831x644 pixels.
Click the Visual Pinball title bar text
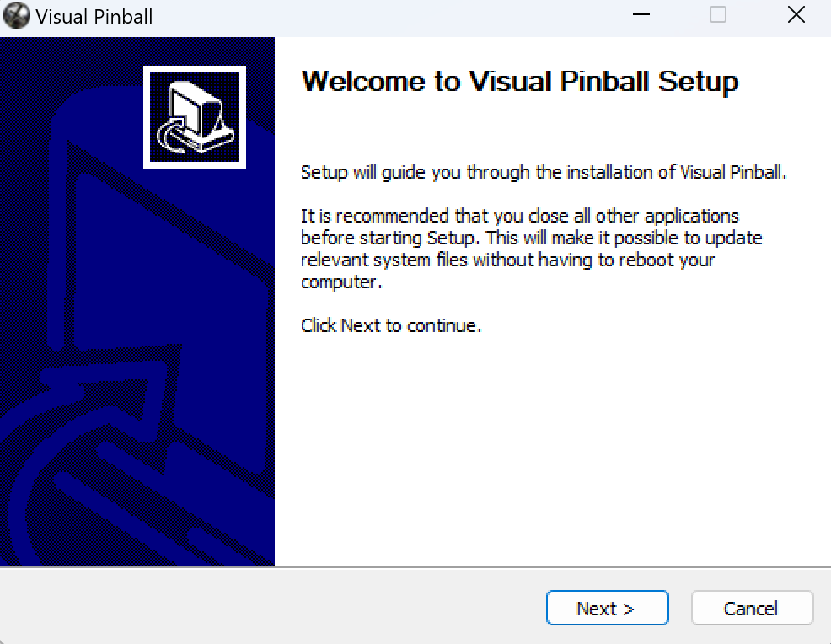[94, 15]
